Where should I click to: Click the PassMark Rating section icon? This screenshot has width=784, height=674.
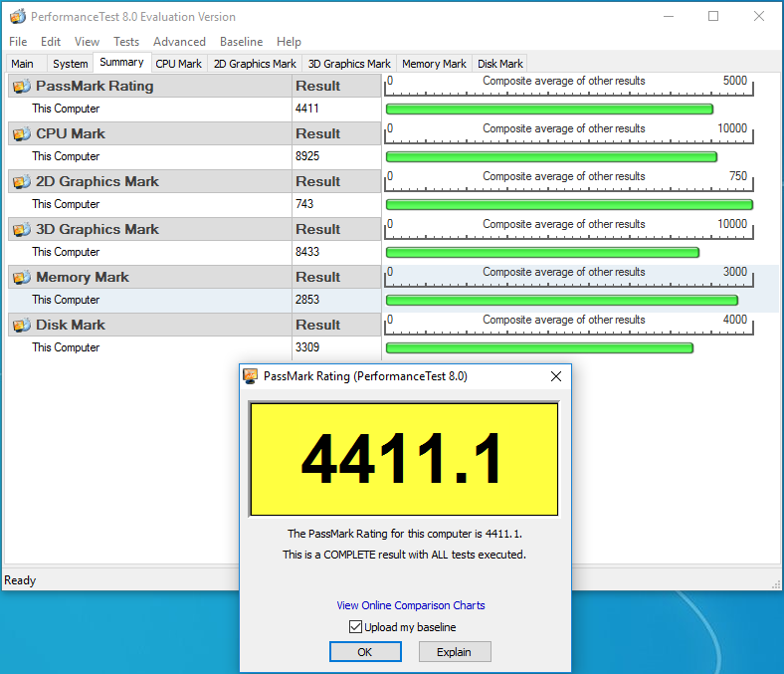[22, 86]
